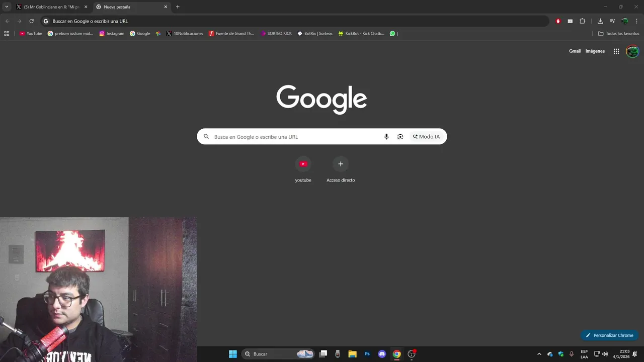The height and width of the screenshot is (362, 644).
Task: Click the colorful pinwheel bookmark icon
Action: pos(158,34)
